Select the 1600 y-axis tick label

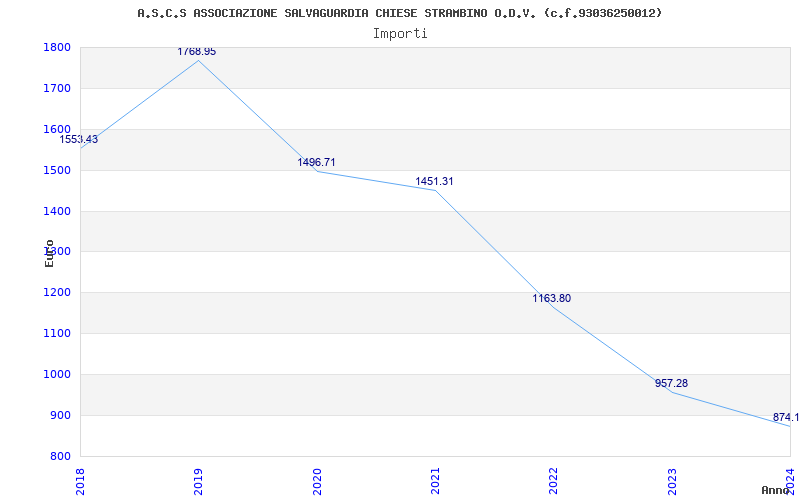(x=57, y=129)
